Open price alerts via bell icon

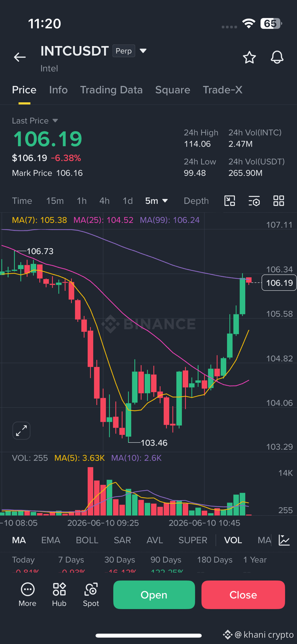pos(277,57)
